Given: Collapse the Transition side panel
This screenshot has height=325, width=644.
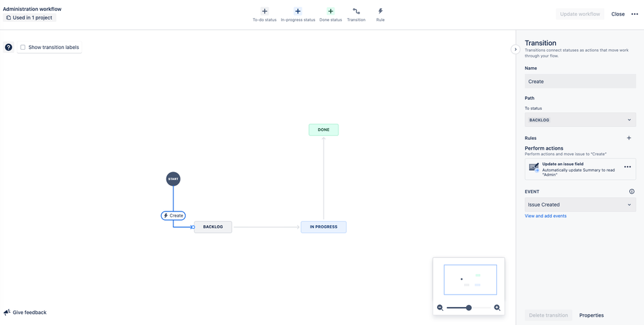Looking at the screenshot, I should click(516, 49).
